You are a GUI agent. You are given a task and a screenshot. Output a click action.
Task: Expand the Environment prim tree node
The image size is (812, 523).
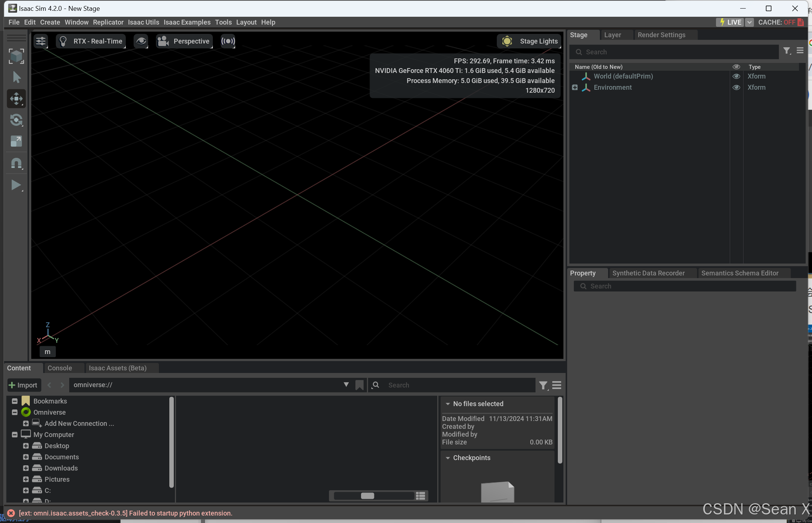575,87
